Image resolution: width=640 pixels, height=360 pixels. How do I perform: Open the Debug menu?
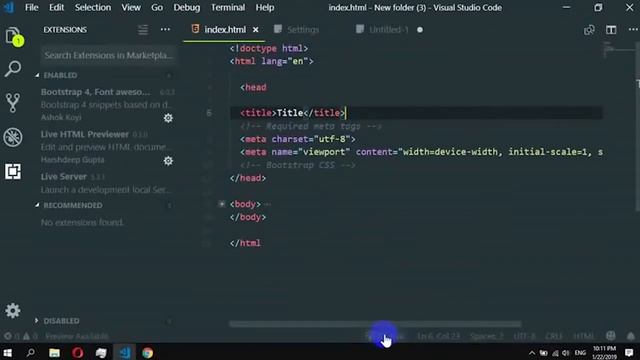[187, 7]
